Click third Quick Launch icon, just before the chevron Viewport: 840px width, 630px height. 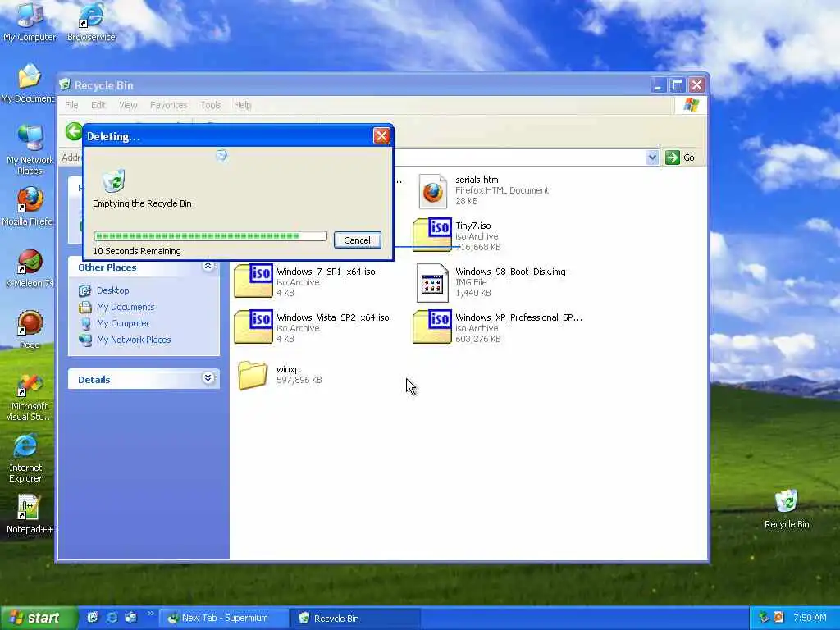click(130, 618)
